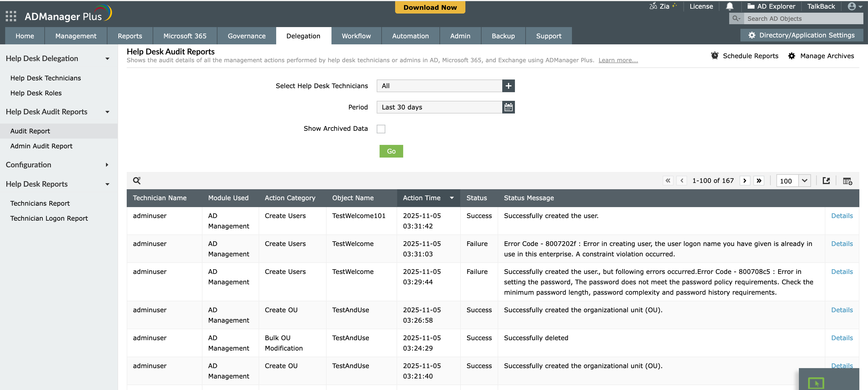Go to next page of results
Image resolution: width=868 pixels, height=390 pixels.
click(x=745, y=181)
